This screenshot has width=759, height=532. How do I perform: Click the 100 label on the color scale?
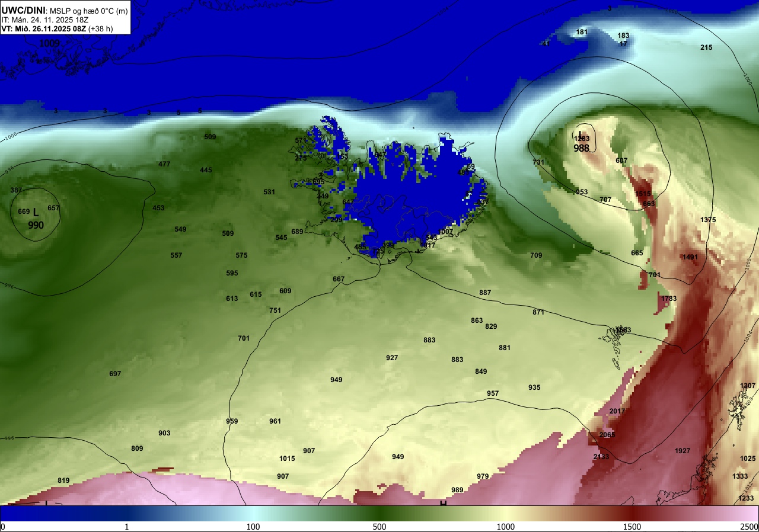[x=253, y=527]
